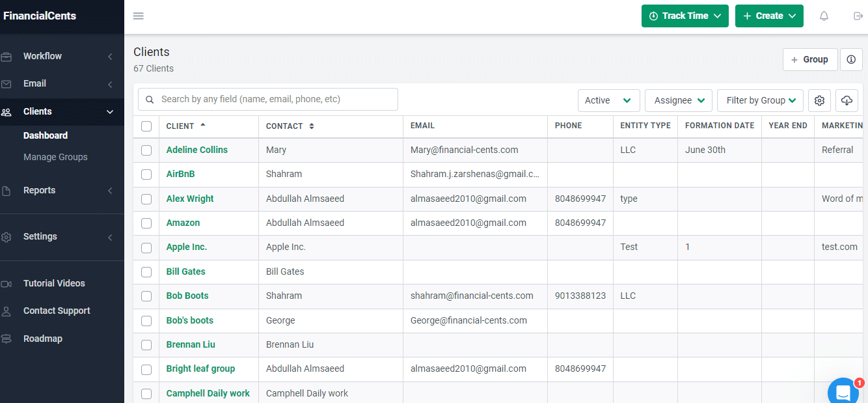Click the June 30th formation date cell
The height and width of the screenshot is (403, 868).
click(705, 150)
